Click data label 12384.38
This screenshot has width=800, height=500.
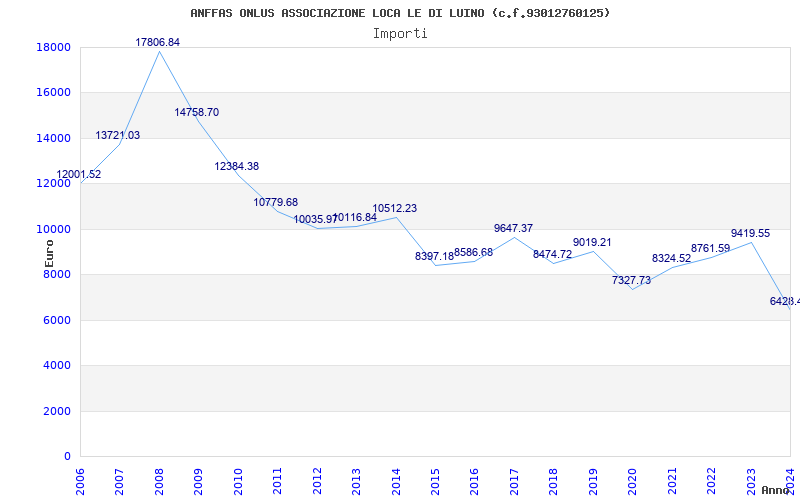click(x=236, y=166)
